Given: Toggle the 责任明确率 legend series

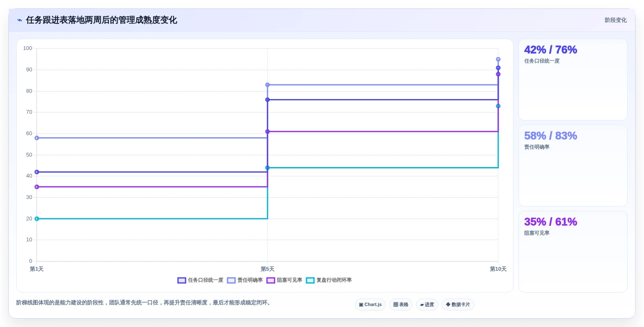Looking at the screenshot, I should pos(245,280).
